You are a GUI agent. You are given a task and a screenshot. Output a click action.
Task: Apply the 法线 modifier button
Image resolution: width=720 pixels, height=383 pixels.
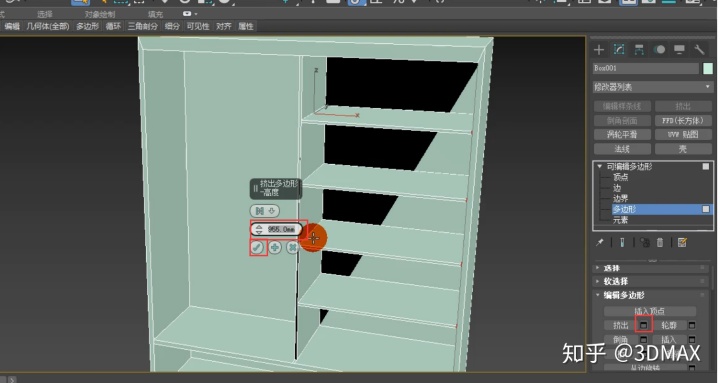(622, 149)
